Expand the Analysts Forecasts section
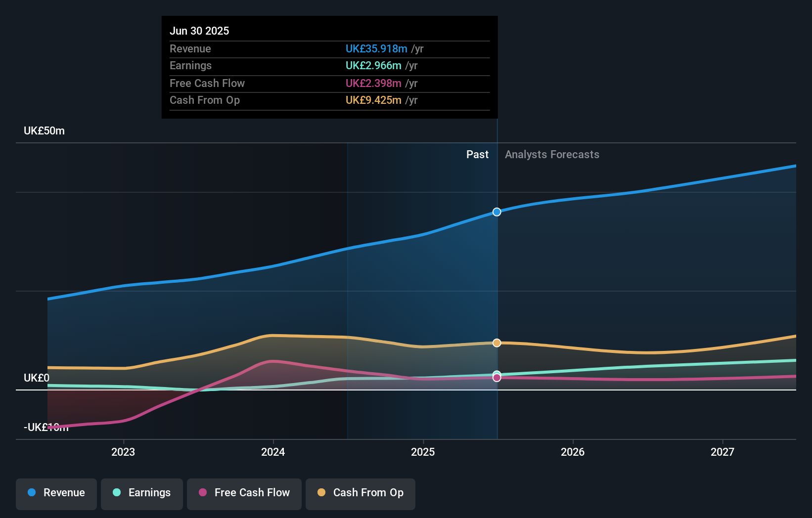The height and width of the screenshot is (518, 812). [552, 154]
